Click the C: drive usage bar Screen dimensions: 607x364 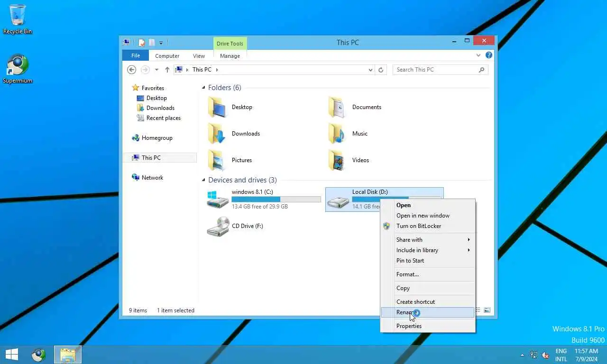pos(276,200)
